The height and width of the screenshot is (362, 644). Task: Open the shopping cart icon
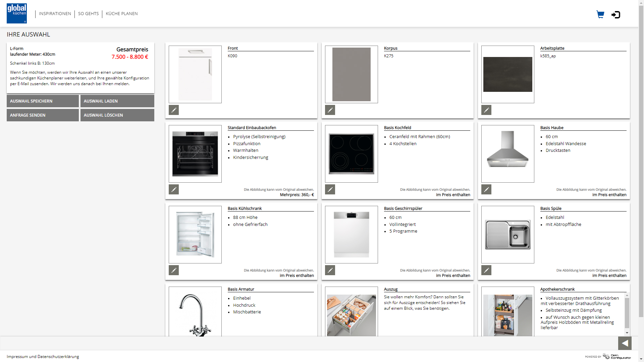(x=600, y=14)
